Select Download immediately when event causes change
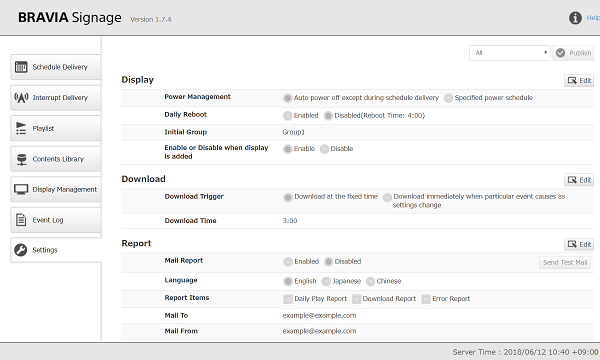This screenshot has height=360, width=600. pyautogui.click(x=387, y=197)
